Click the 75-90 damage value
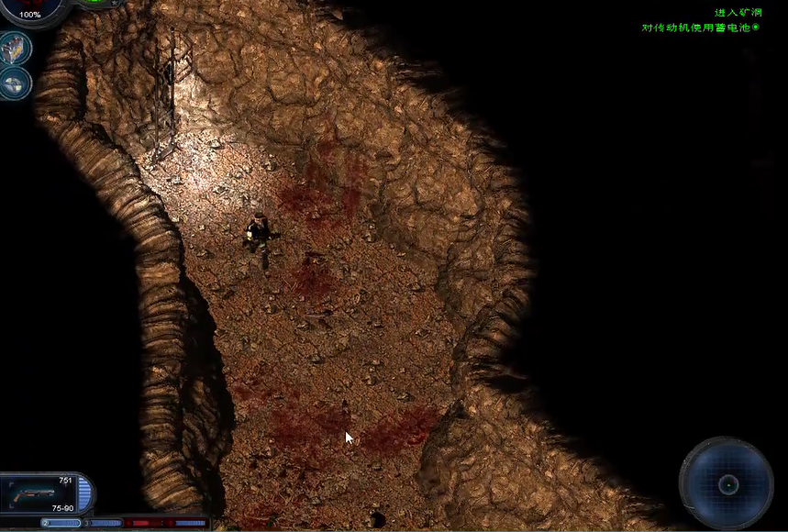Screen dimensions: 788x532 [x=62, y=508]
